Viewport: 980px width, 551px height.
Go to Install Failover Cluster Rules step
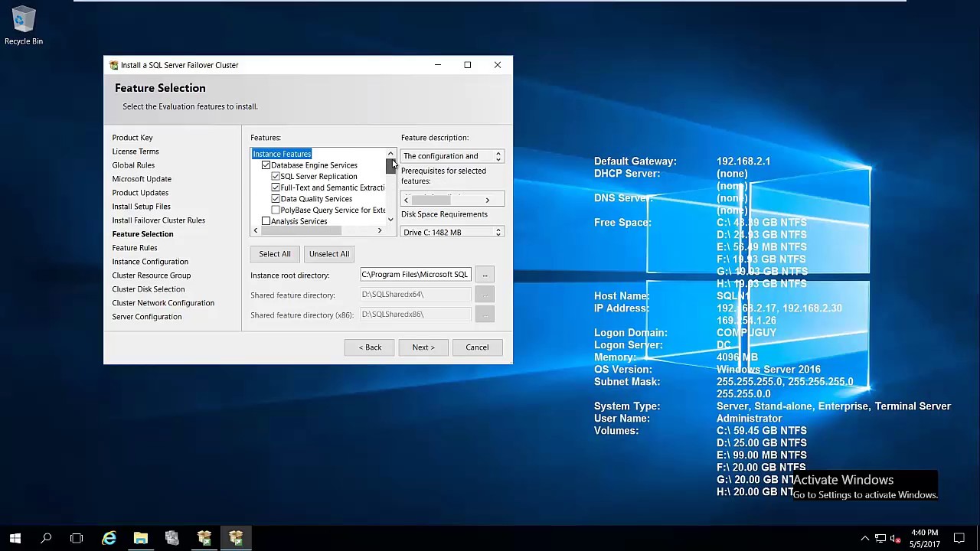(x=158, y=220)
